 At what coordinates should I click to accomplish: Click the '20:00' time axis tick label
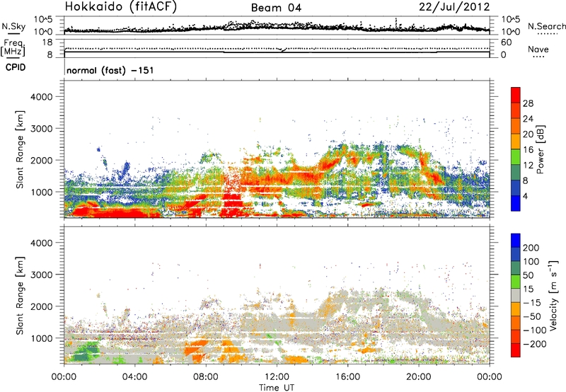click(419, 377)
